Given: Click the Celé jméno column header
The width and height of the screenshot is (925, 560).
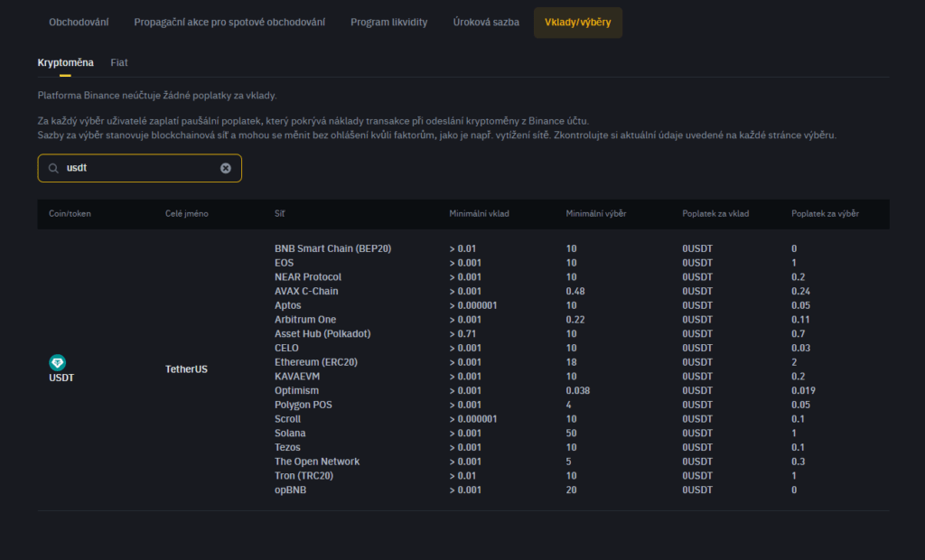Looking at the screenshot, I should pos(186,214).
